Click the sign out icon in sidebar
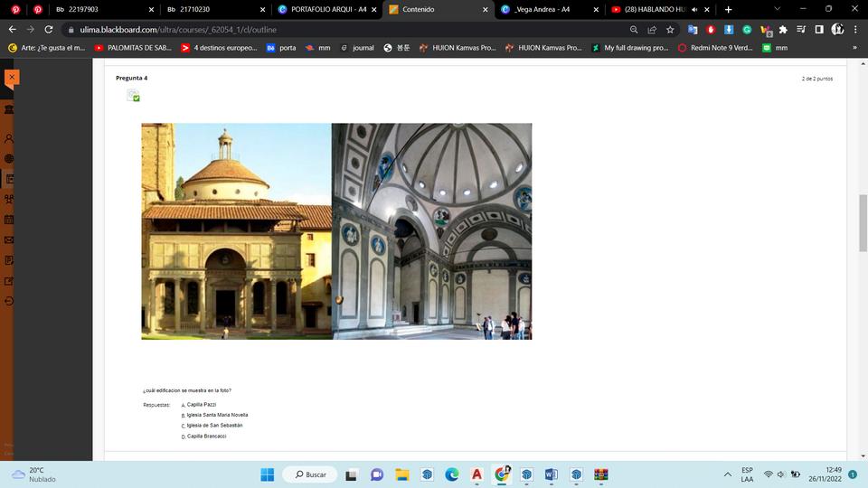 pyautogui.click(x=9, y=302)
